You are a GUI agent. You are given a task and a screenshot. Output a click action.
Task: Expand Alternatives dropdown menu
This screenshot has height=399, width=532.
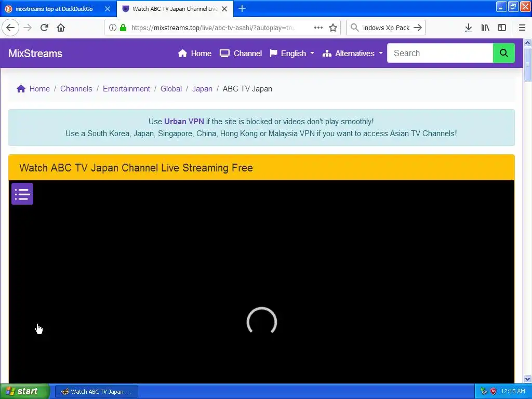(x=353, y=54)
